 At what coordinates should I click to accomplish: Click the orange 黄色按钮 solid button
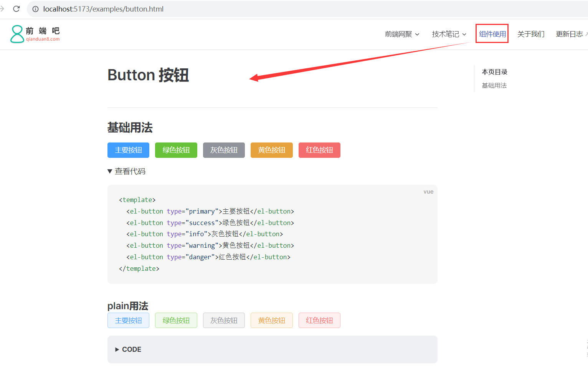click(x=272, y=150)
